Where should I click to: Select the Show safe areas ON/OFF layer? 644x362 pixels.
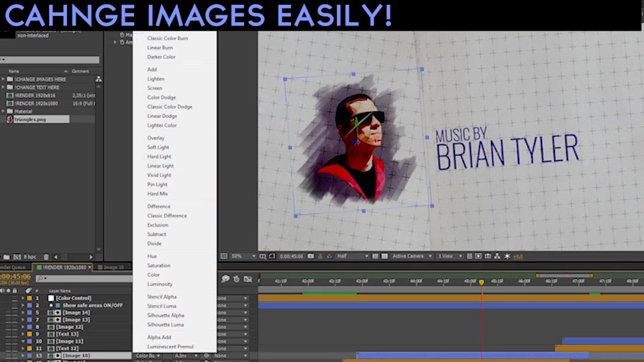pos(93,306)
